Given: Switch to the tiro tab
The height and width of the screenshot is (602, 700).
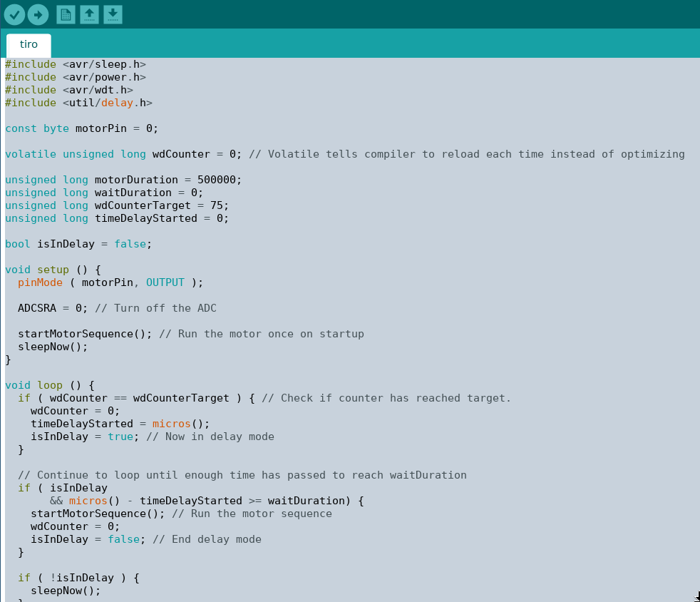Looking at the screenshot, I should pyautogui.click(x=29, y=44).
